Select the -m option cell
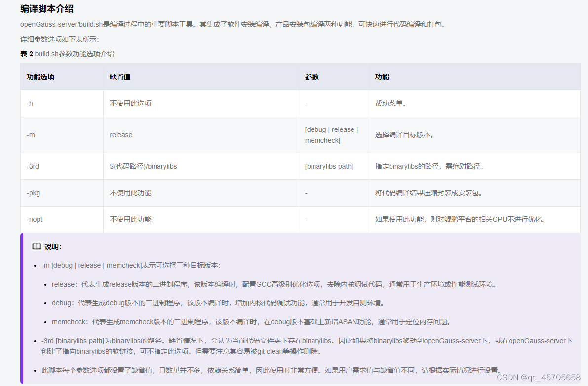This screenshot has width=588, height=386. click(62, 135)
